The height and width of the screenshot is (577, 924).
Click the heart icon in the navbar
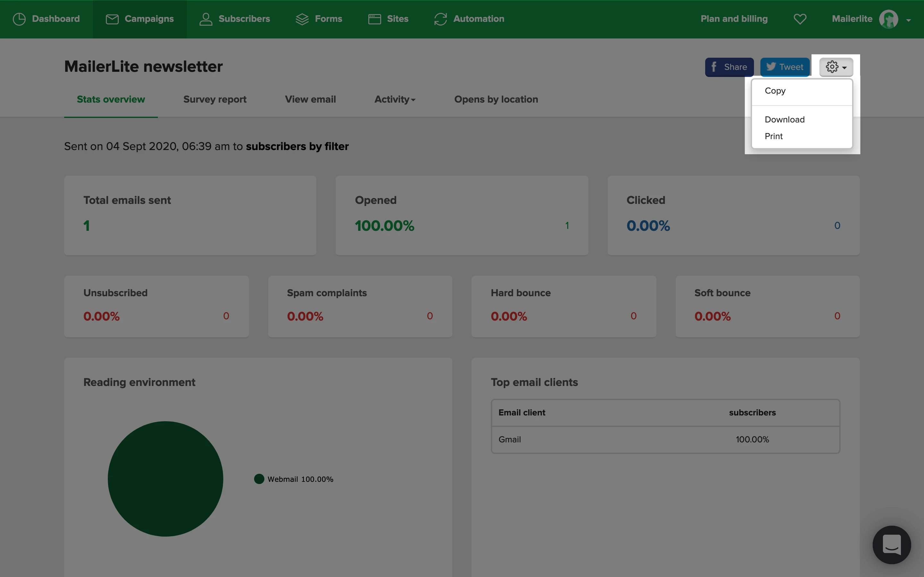(x=800, y=19)
